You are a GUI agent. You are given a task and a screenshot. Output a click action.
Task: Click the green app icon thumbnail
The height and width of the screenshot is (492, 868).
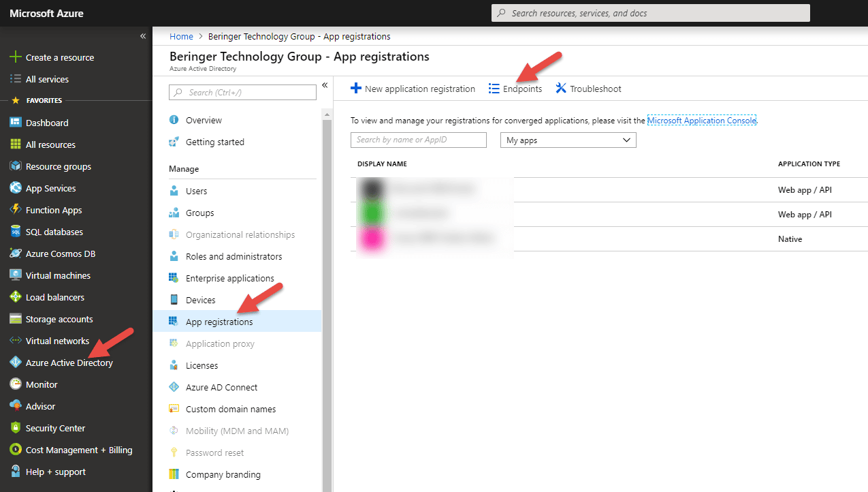click(372, 214)
